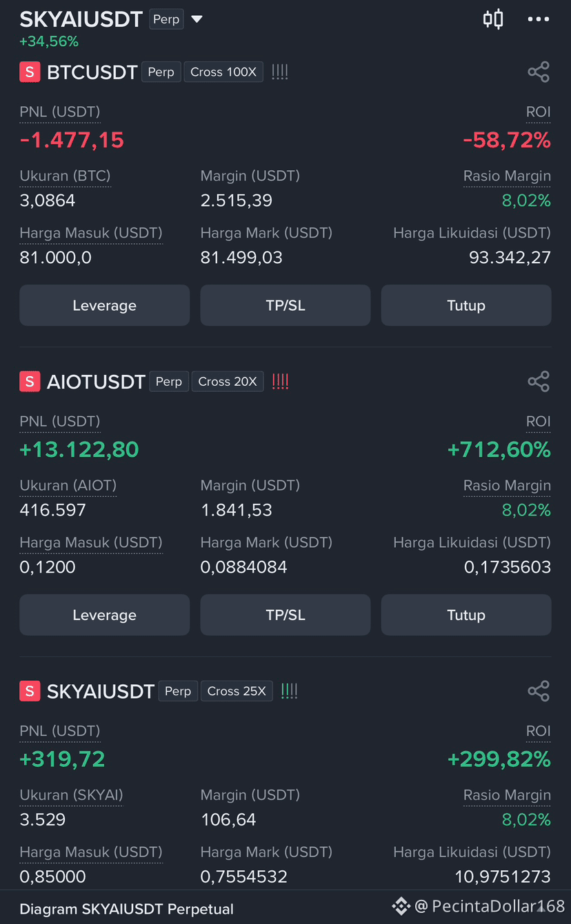Image resolution: width=571 pixels, height=924 pixels.
Task: Set TP/SL for the AIOTUSDT position
Action: click(x=285, y=615)
